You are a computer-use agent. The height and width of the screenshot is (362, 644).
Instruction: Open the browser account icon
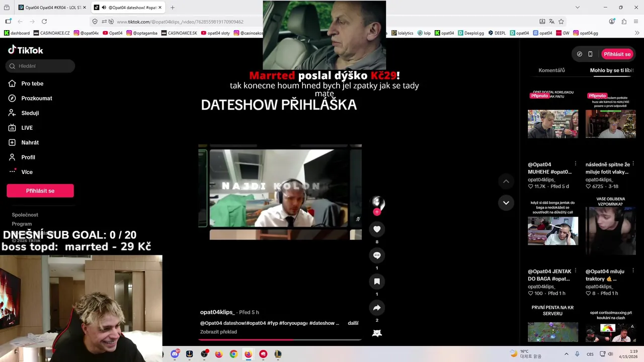coord(612,22)
